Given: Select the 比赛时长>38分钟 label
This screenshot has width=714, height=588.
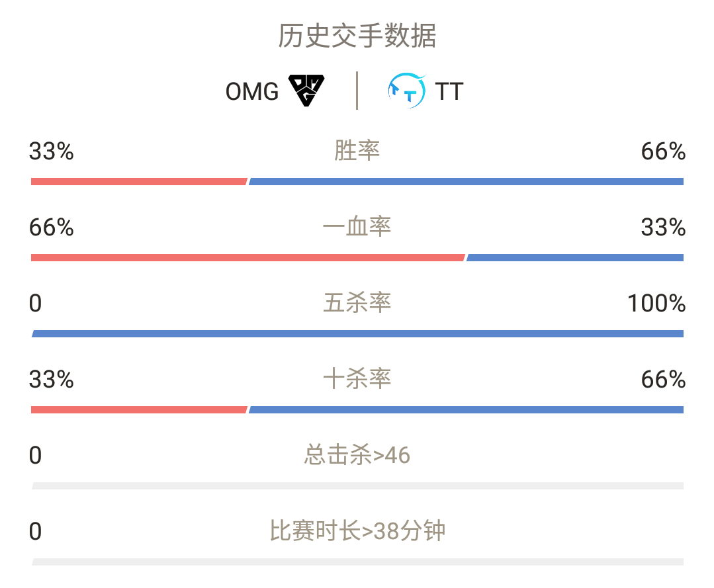Looking at the screenshot, I should (357, 530).
